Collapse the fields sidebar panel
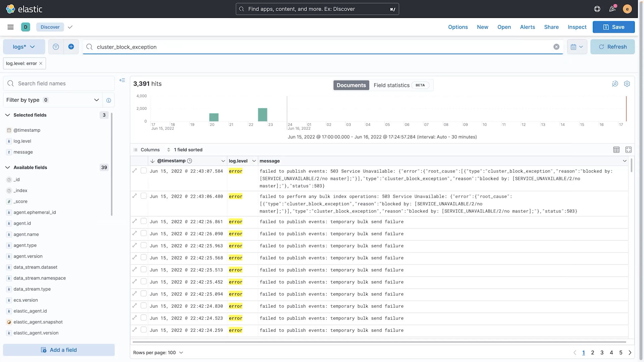Screen dimensions: 644x362 pos(122,80)
